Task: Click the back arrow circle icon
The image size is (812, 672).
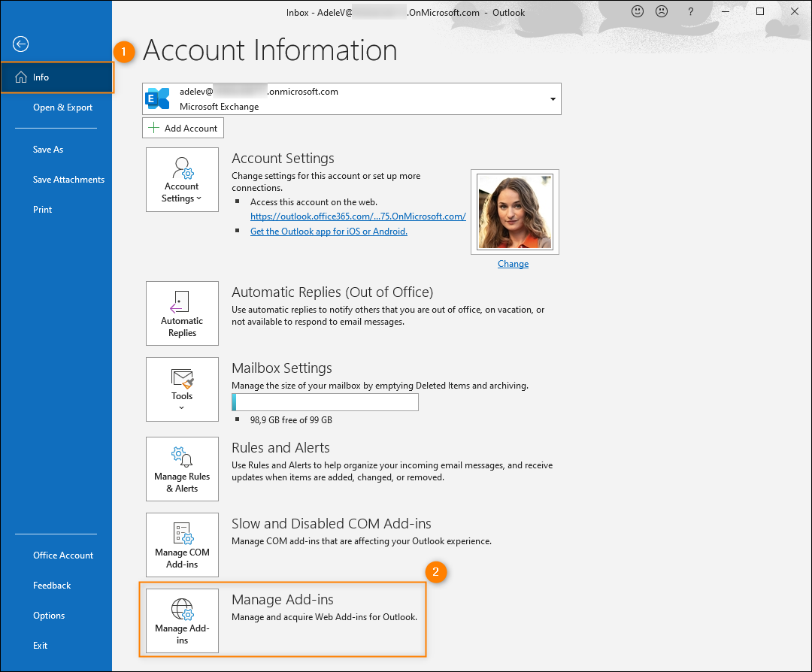Action: [x=21, y=44]
